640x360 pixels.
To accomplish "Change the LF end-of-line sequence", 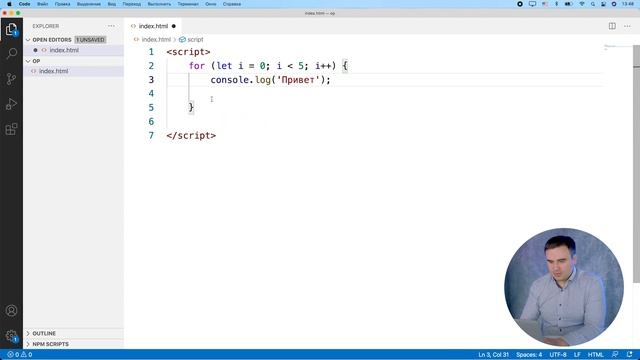I will [577, 355].
